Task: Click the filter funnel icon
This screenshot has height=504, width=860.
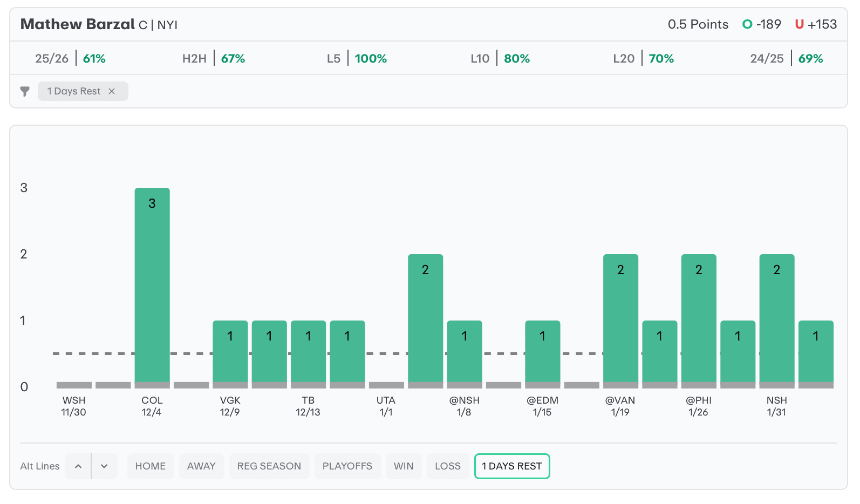Action: [25, 91]
